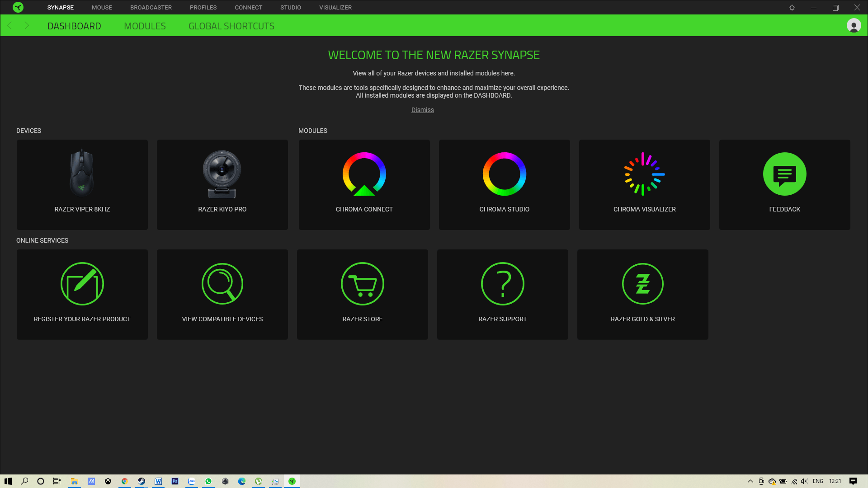Dismiss the welcome message
This screenshot has width=868, height=488.
coord(423,110)
